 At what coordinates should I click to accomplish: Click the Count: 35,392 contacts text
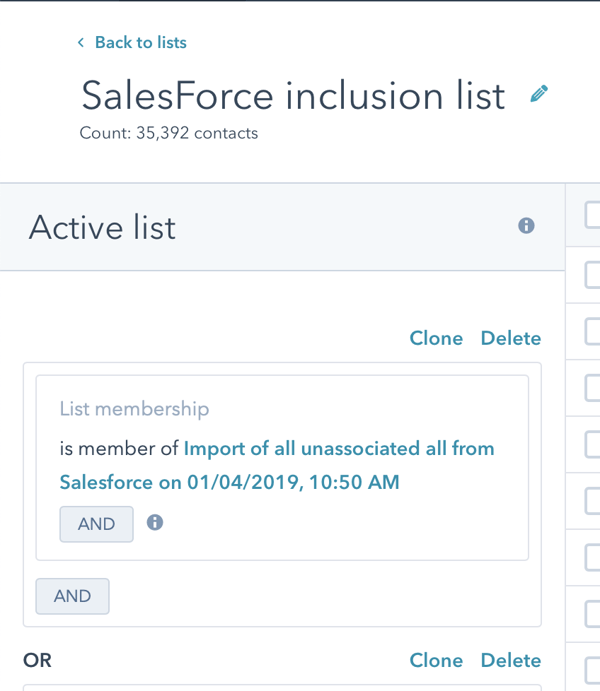[169, 133]
